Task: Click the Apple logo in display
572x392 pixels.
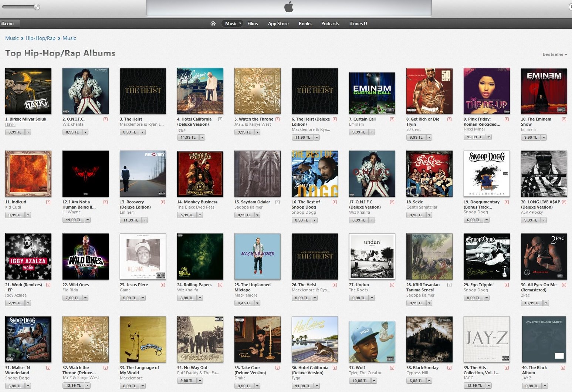Action: [289, 7]
